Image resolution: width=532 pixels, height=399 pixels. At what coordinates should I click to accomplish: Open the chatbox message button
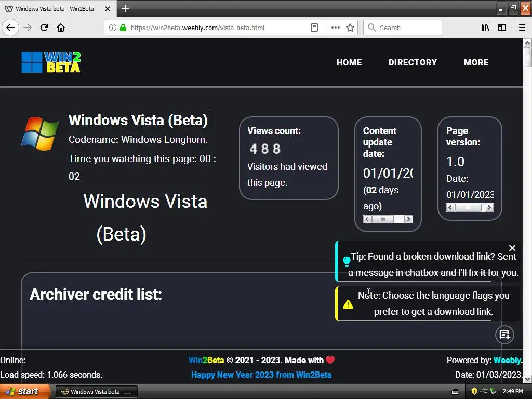tap(504, 335)
